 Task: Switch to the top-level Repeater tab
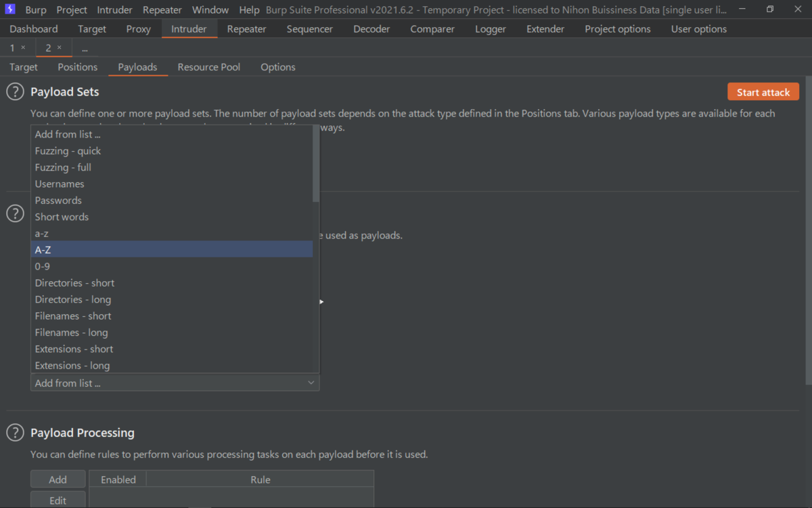pos(246,29)
